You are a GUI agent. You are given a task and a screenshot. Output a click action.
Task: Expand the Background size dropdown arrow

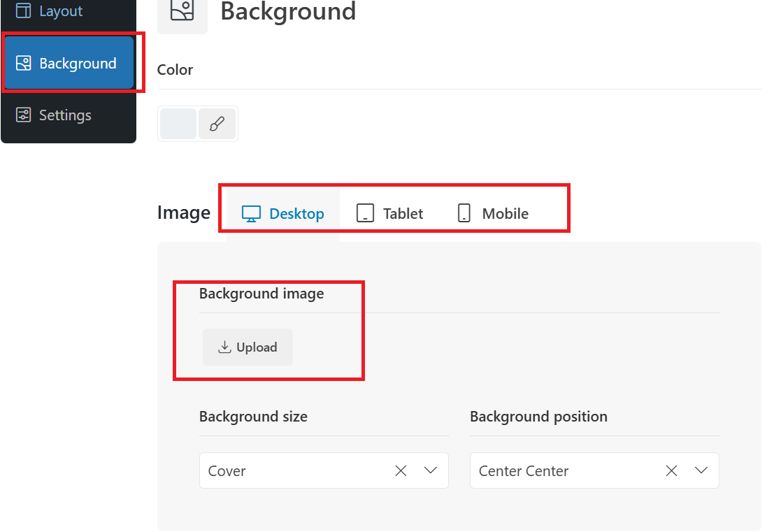pyautogui.click(x=431, y=470)
